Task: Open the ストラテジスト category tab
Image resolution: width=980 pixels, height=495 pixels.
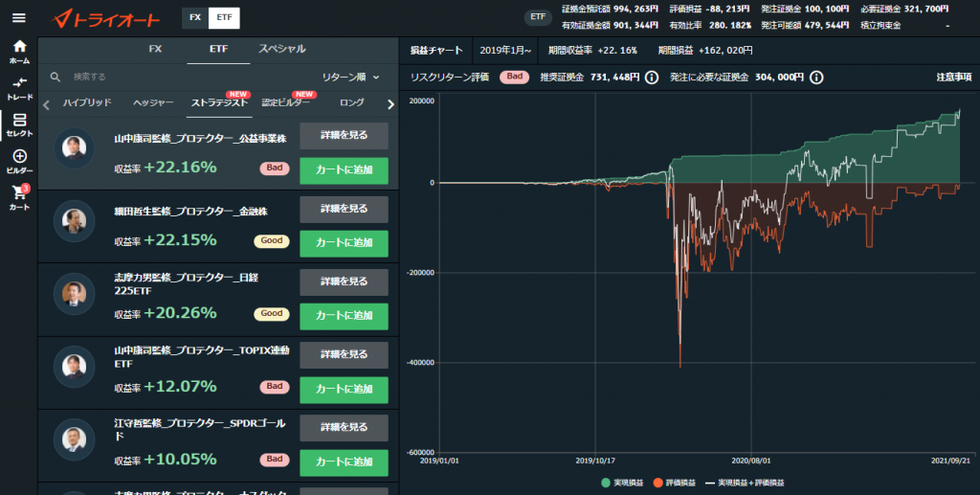Action: [219, 102]
